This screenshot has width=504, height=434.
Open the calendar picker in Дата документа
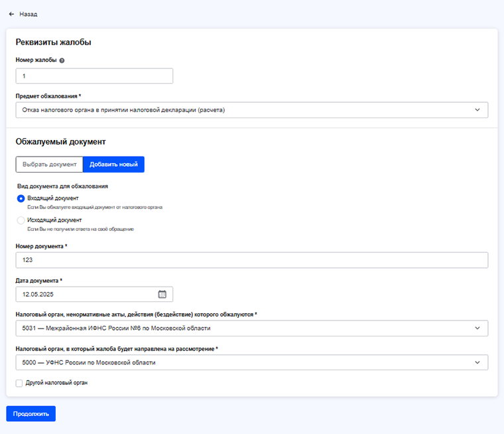click(162, 294)
